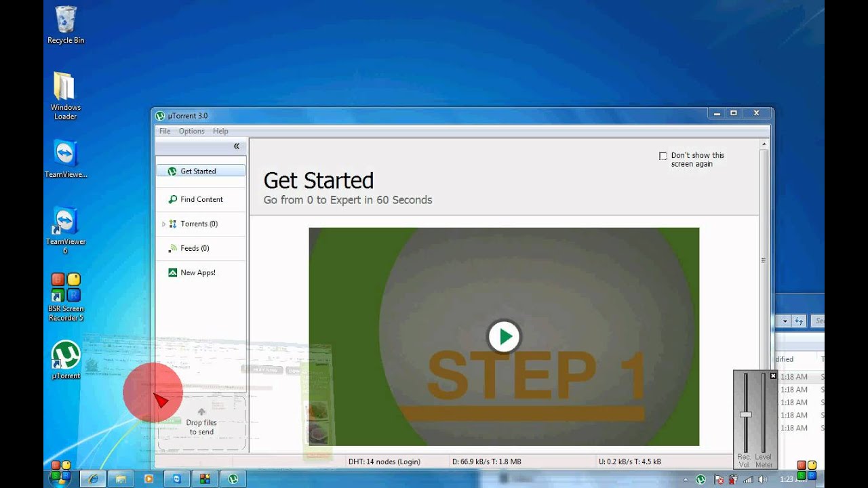The height and width of the screenshot is (488, 868).
Task: Collapse the sidebar with the double chevron
Action: (236, 146)
